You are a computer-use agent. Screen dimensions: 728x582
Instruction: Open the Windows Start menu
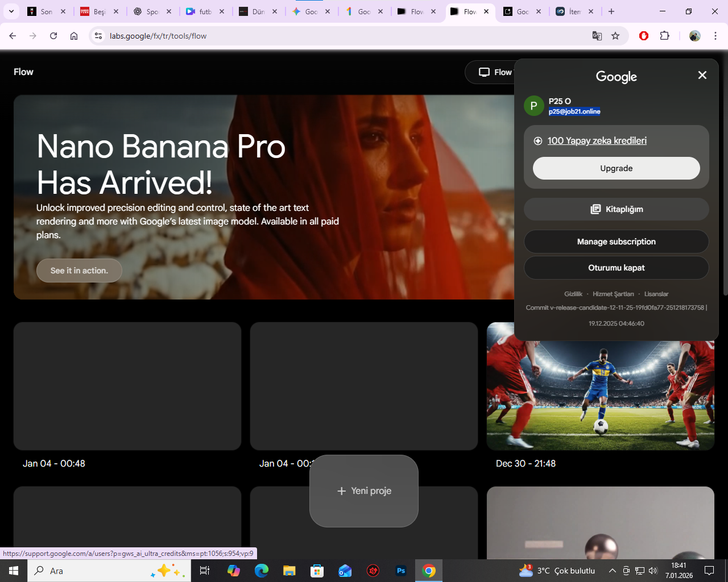pos(14,571)
